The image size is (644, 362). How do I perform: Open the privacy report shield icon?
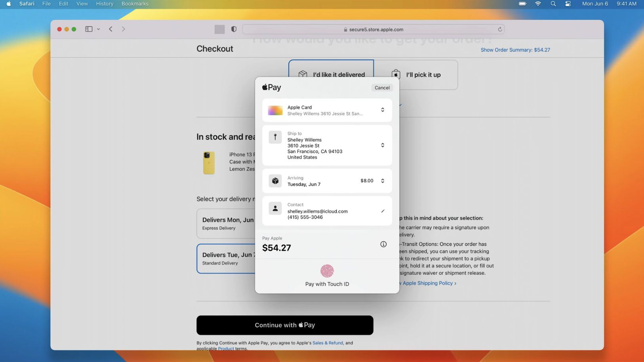[234, 29]
